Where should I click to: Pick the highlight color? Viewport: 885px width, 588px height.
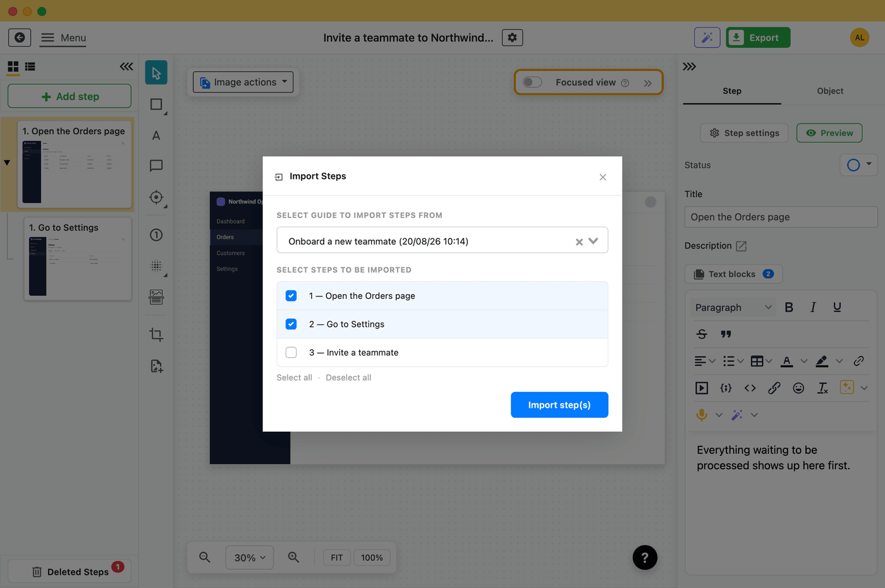[x=822, y=361]
